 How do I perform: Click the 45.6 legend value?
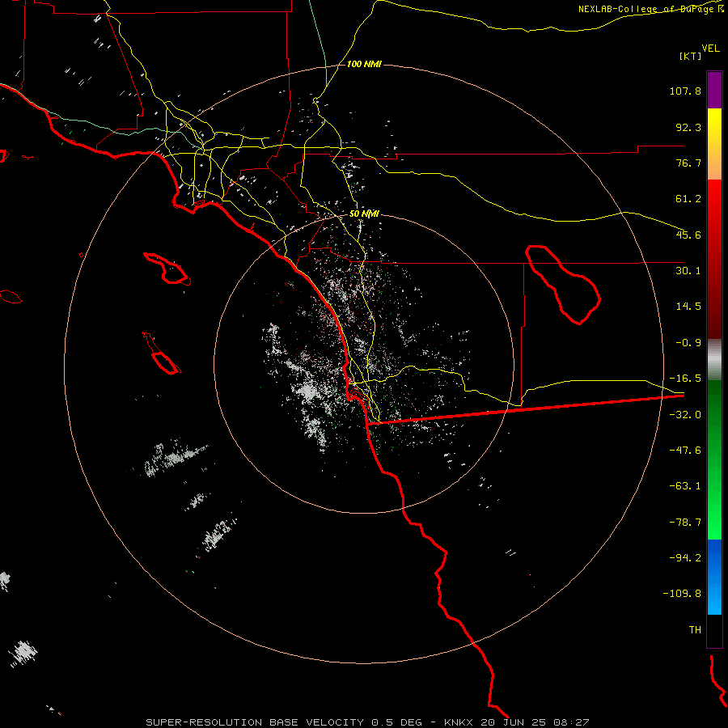pyautogui.click(x=688, y=235)
